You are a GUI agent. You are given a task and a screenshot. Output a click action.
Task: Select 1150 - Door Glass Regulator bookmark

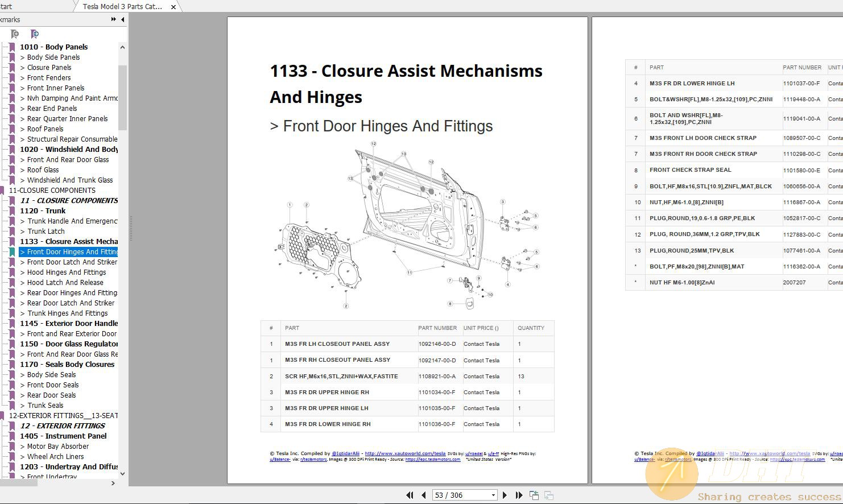[69, 344]
